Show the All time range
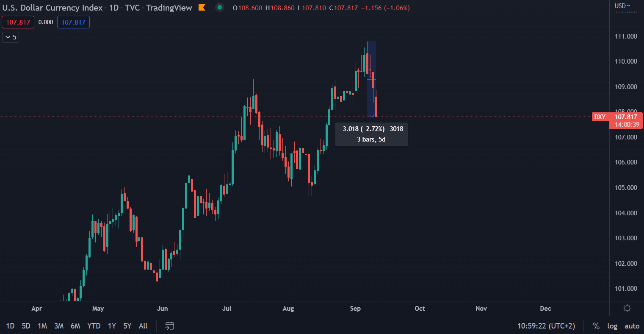The image size is (644, 334). click(143, 326)
